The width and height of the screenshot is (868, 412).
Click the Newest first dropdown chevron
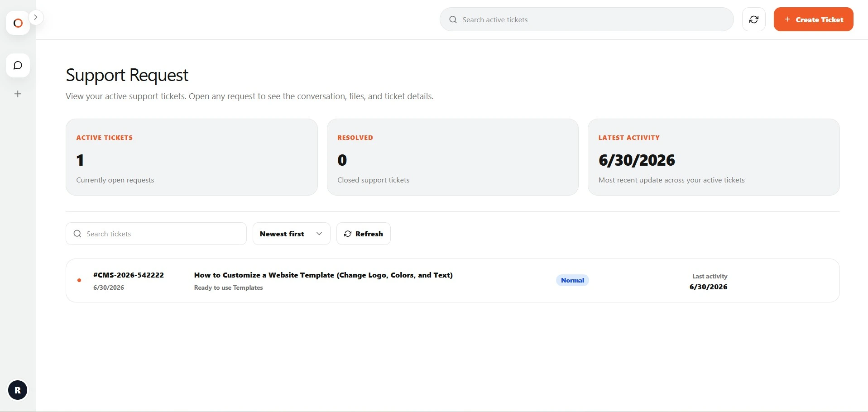coord(319,234)
